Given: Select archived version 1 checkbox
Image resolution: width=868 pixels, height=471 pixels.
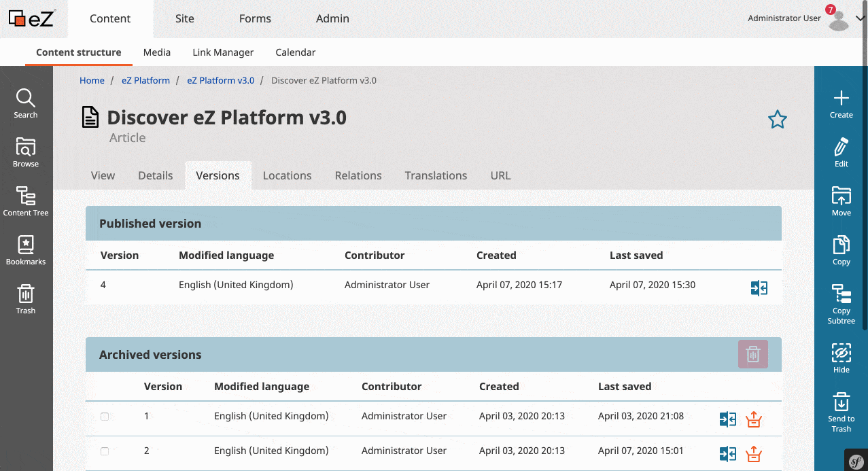Looking at the screenshot, I should pyautogui.click(x=105, y=417).
